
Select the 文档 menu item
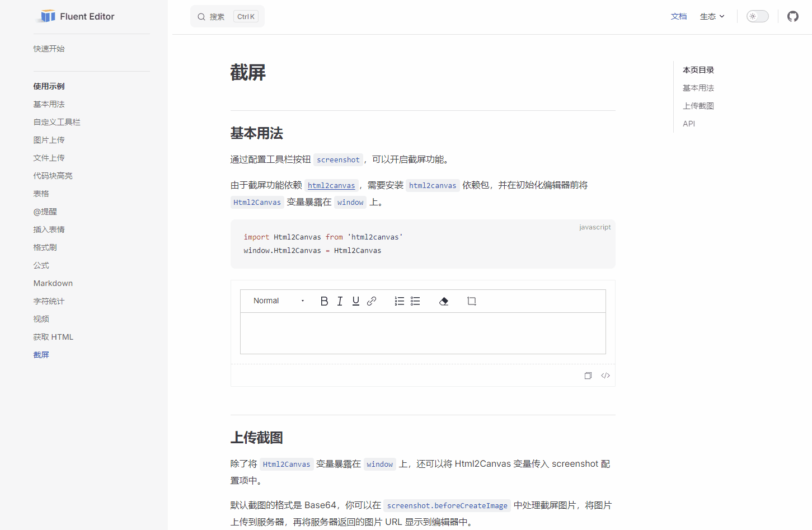click(x=679, y=16)
